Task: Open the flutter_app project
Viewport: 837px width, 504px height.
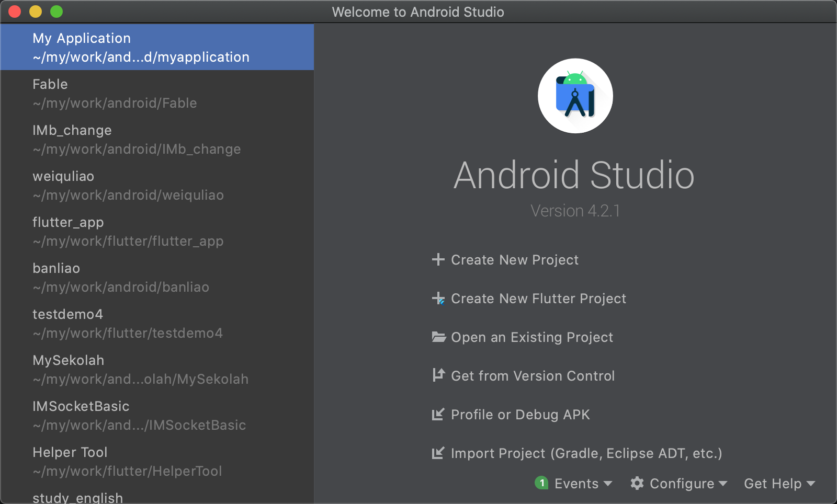Action: 127,231
